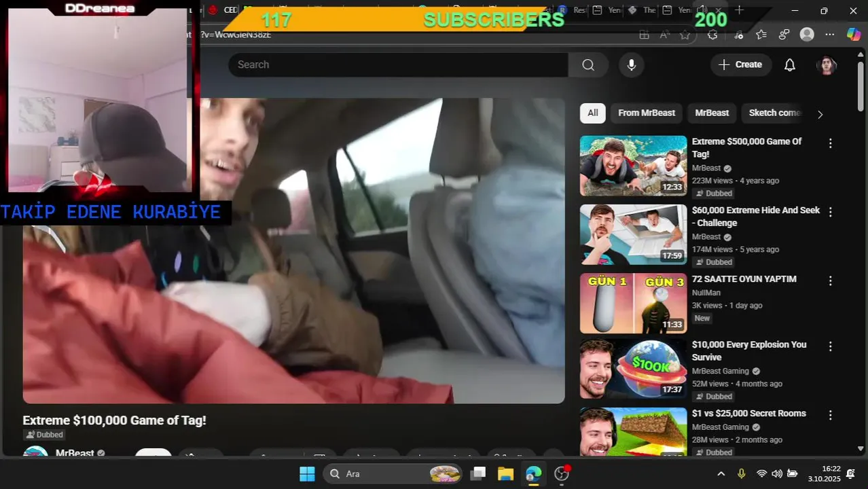The width and height of the screenshot is (868, 489).
Task: Open YouTube notifications bell
Action: pyautogui.click(x=790, y=65)
